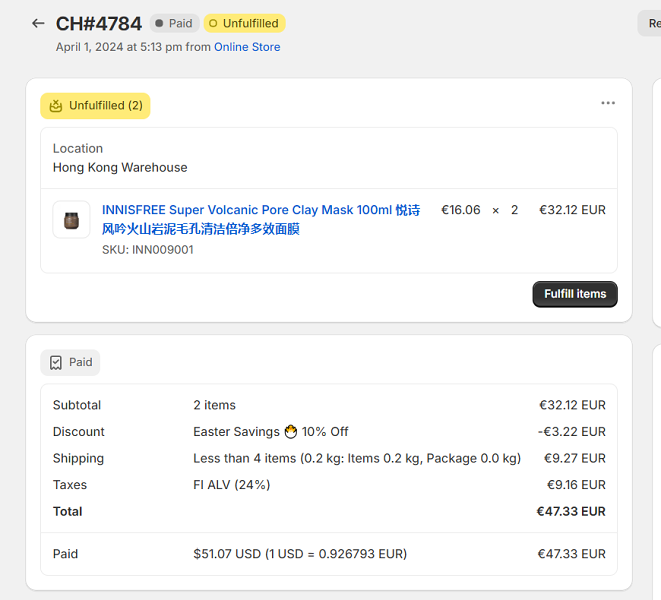Click the box icon in Unfulfilled (2) badge
661x600 pixels.
56,106
